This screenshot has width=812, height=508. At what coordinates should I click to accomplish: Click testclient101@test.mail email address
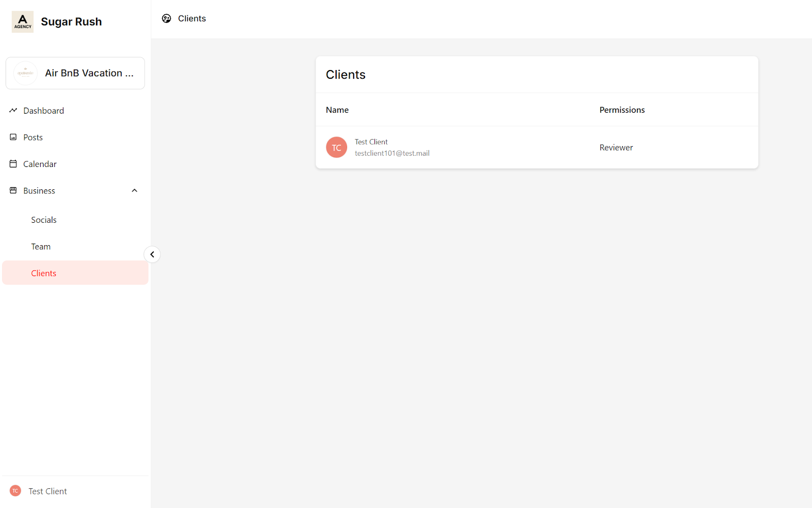coord(392,153)
